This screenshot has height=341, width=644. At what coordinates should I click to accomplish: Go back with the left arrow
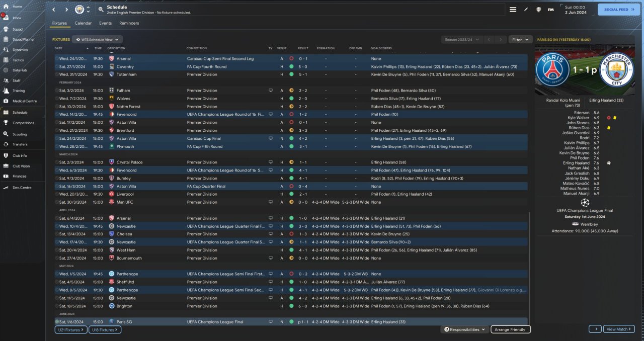click(x=54, y=10)
